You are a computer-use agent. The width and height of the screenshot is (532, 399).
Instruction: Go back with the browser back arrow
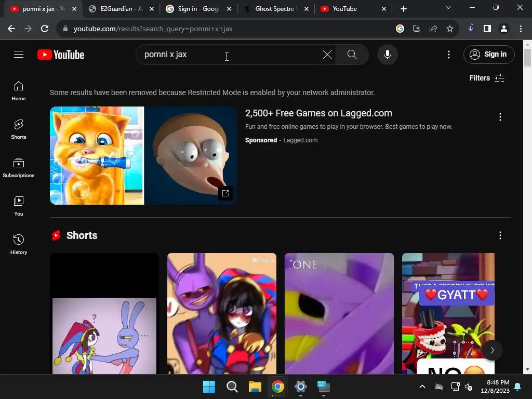coord(11,29)
